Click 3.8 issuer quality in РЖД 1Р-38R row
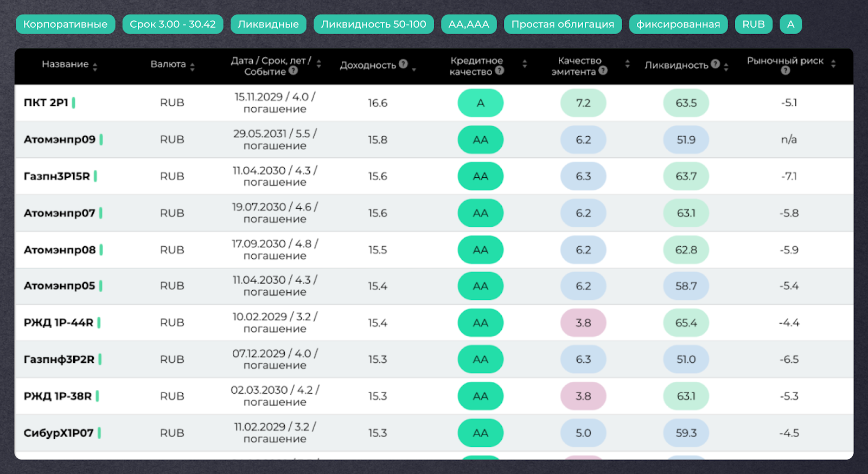The width and height of the screenshot is (868, 474). [x=583, y=396]
